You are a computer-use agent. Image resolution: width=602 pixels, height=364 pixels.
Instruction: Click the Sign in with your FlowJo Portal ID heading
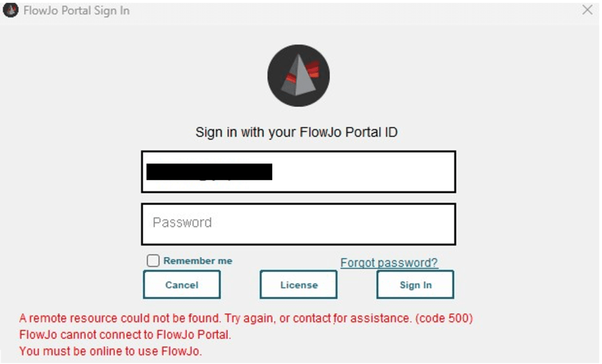point(296,132)
